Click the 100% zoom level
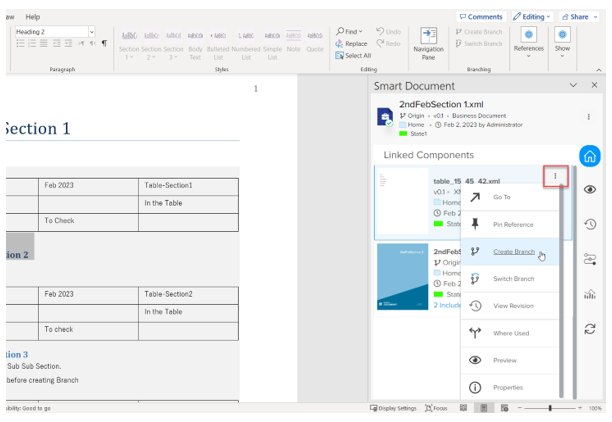The height and width of the screenshot is (422, 612). tap(595, 408)
